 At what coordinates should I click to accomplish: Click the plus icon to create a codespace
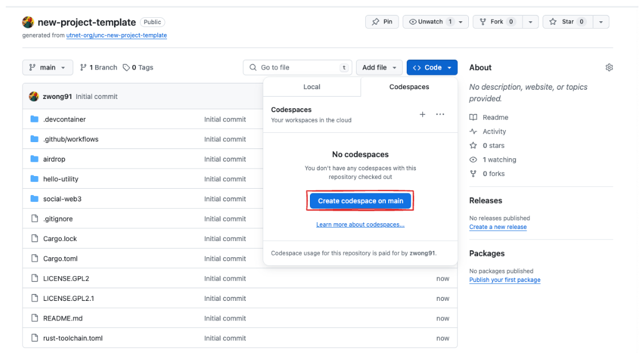point(422,114)
